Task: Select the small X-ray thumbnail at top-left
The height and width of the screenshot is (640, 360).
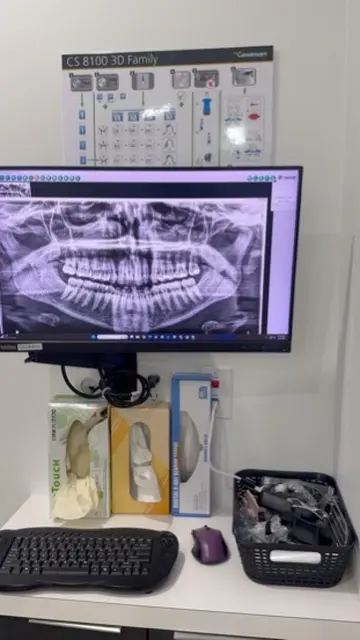Action: 15,190
